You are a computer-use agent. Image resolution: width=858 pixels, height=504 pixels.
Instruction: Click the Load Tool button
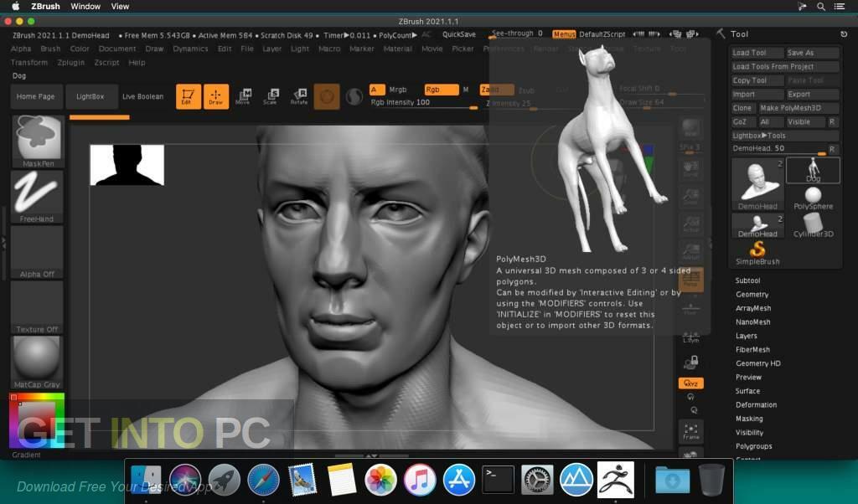[757, 53]
